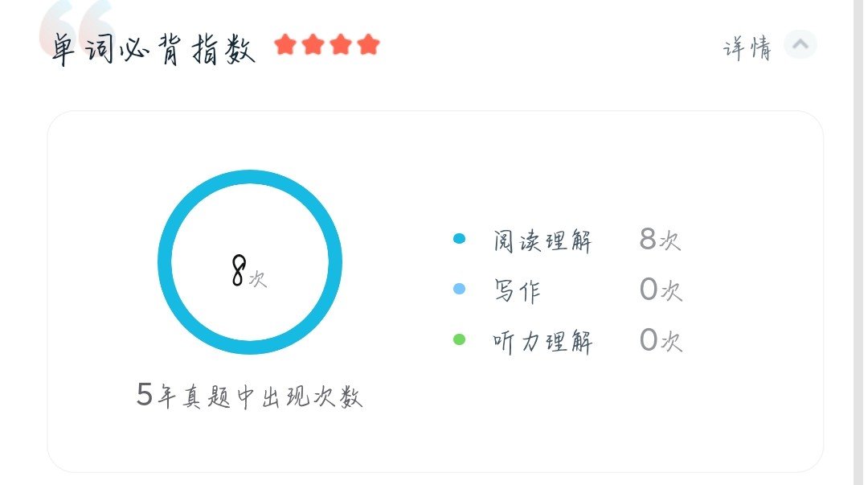Viewport: 868px width, 485px height.
Task: Click the fourth red star rating
Action: [368, 44]
